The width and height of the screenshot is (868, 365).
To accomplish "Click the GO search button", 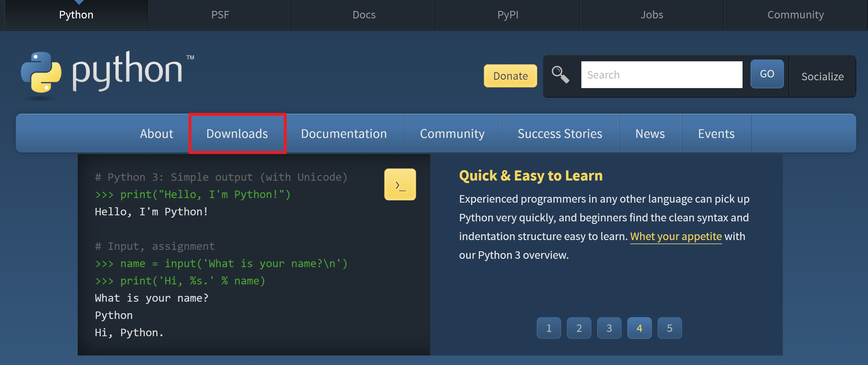I will (767, 74).
